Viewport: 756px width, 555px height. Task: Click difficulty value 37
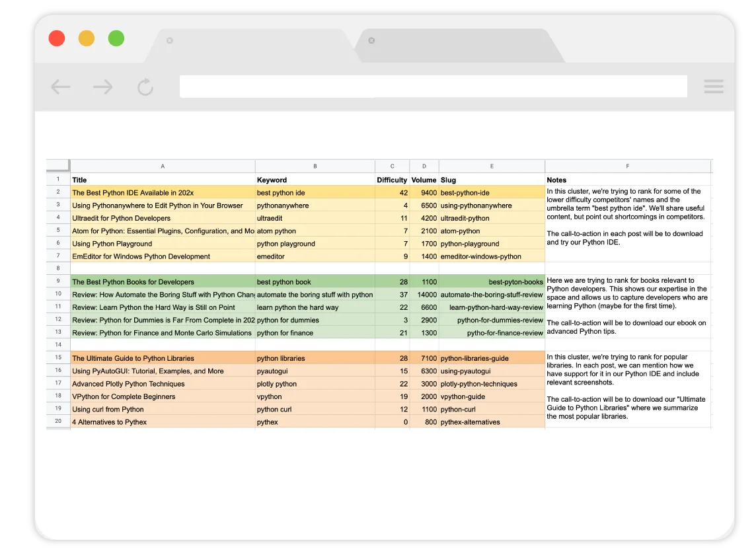[x=393, y=295]
